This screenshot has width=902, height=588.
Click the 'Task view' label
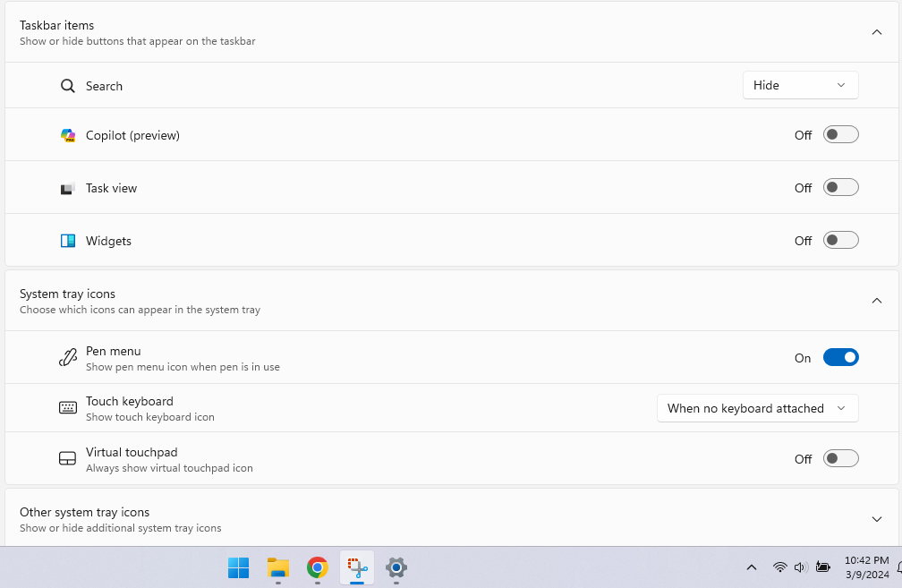pyautogui.click(x=111, y=188)
